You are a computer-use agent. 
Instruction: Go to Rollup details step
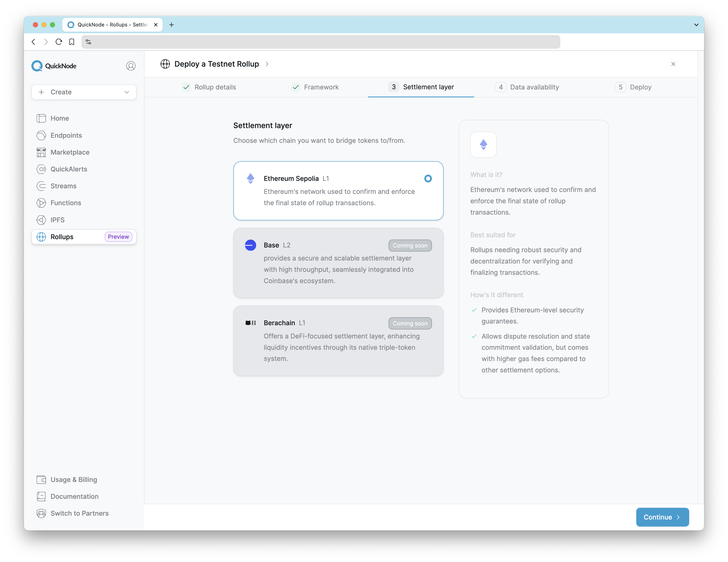[209, 87]
